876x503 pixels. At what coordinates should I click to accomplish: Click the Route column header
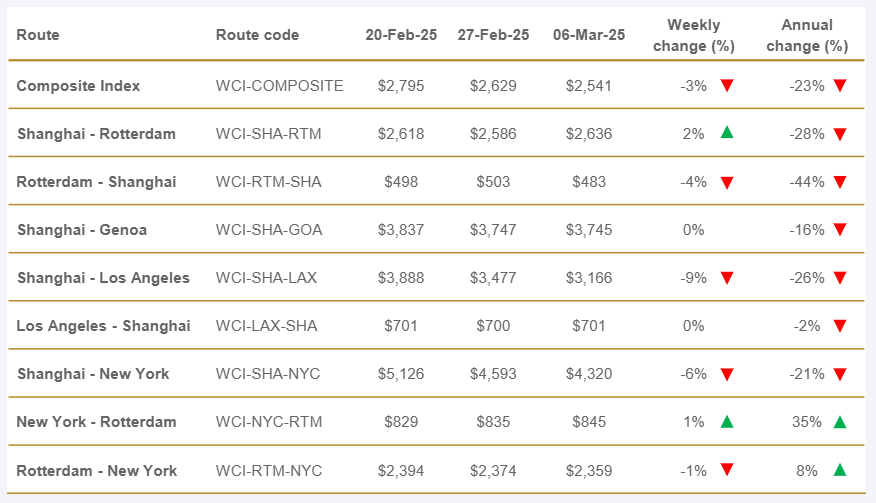pos(38,35)
